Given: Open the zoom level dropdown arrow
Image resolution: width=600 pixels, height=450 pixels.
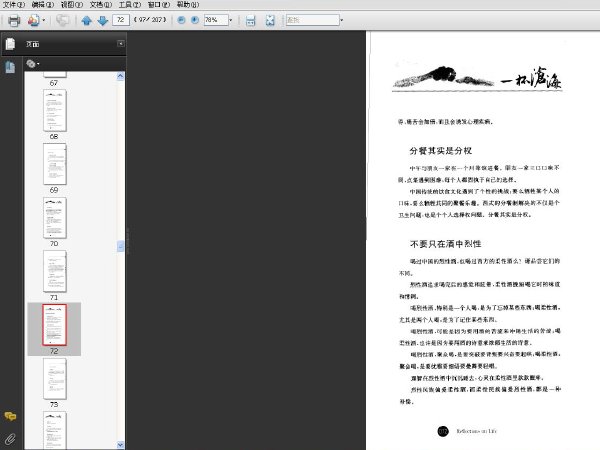Looking at the screenshot, I should (x=231, y=20).
